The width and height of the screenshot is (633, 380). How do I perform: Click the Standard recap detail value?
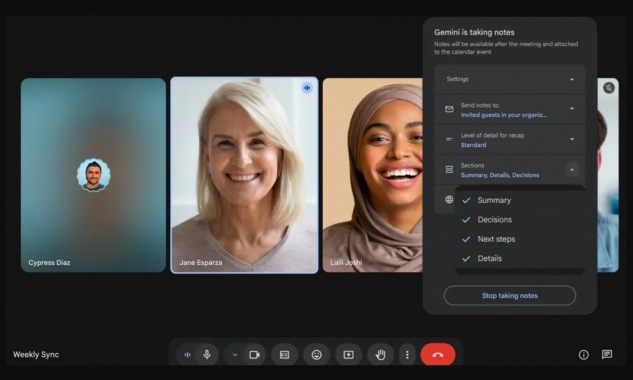474,145
